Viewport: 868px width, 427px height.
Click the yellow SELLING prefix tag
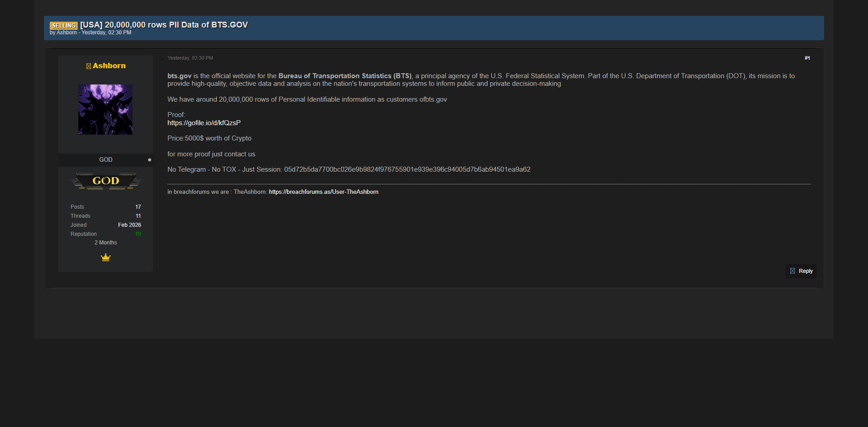pyautogui.click(x=64, y=26)
